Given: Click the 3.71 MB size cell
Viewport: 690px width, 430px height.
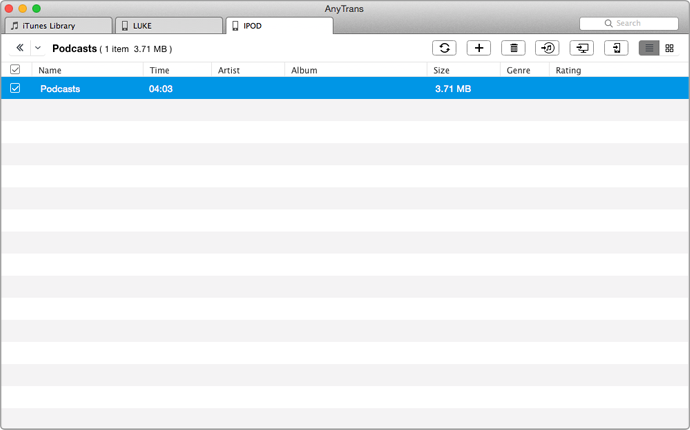Looking at the screenshot, I should [x=453, y=88].
